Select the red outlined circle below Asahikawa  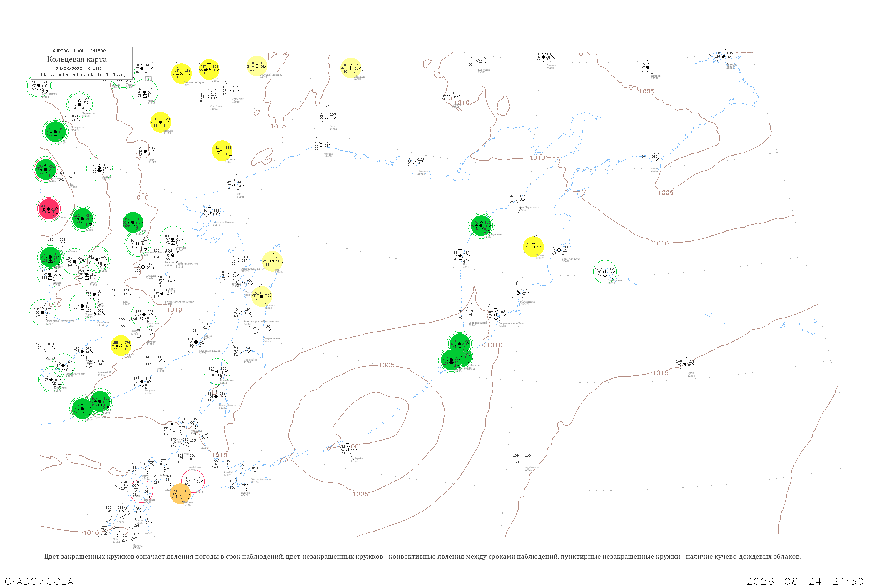click(193, 482)
